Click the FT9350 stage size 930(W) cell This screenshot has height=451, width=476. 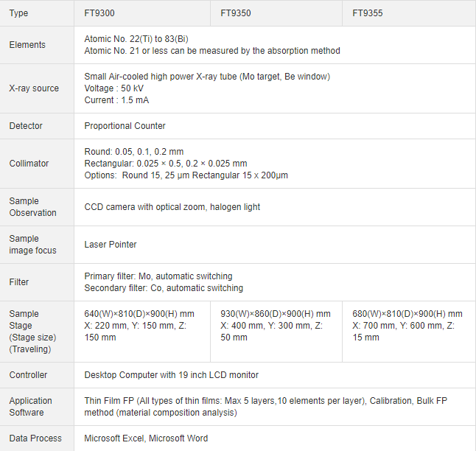276,326
